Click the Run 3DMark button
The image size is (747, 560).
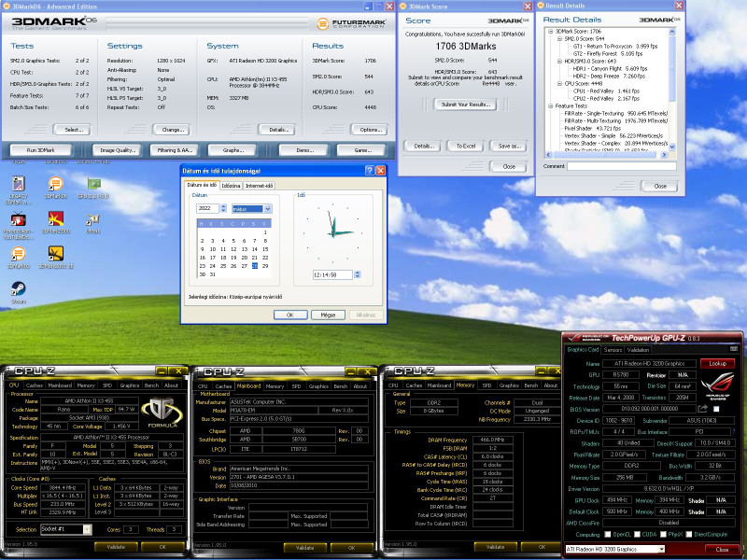[40, 150]
